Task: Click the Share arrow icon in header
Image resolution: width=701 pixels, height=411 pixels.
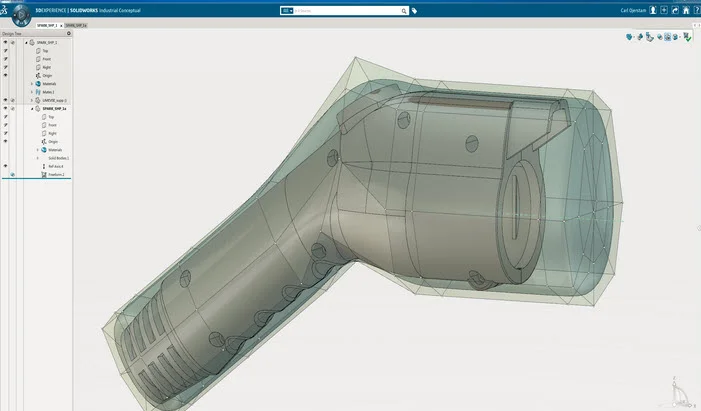Action: pos(674,10)
